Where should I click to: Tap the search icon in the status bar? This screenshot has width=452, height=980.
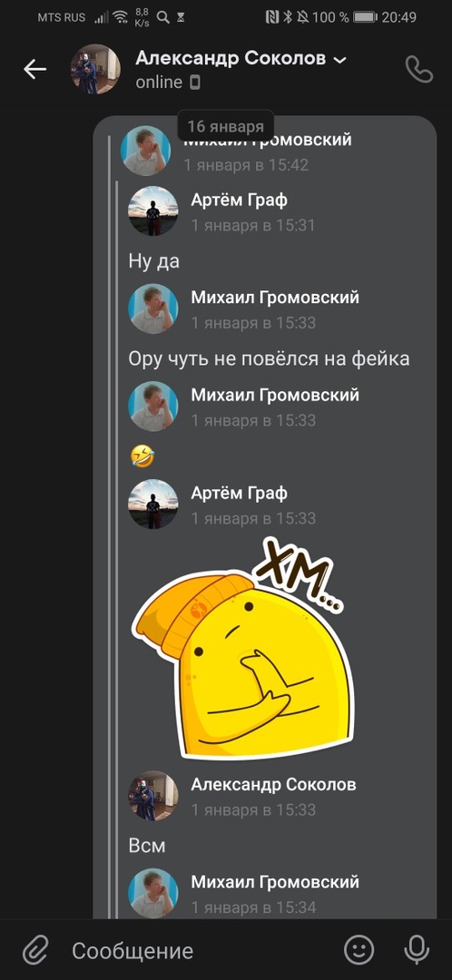click(x=162, y=17)
